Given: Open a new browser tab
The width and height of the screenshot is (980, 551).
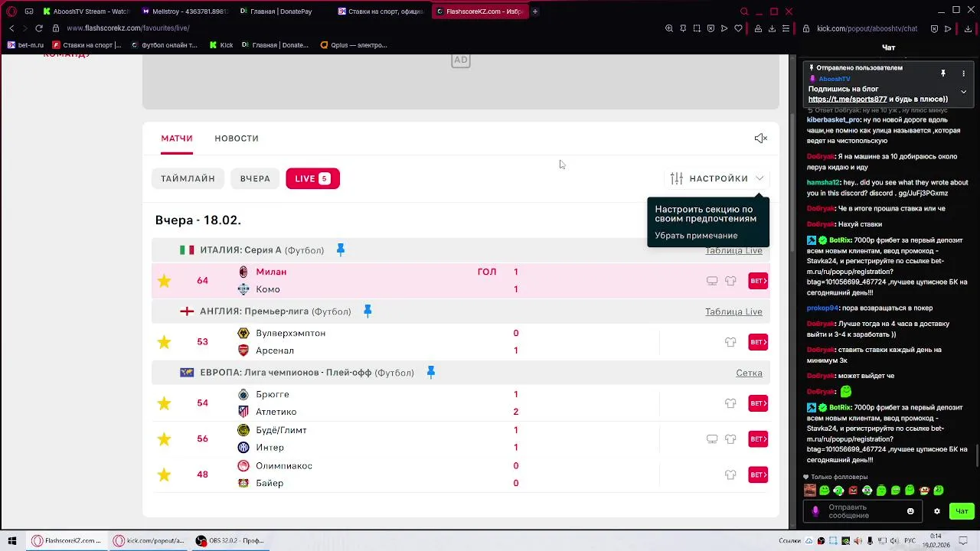Looking at the screenshot, I should (535, 11).
